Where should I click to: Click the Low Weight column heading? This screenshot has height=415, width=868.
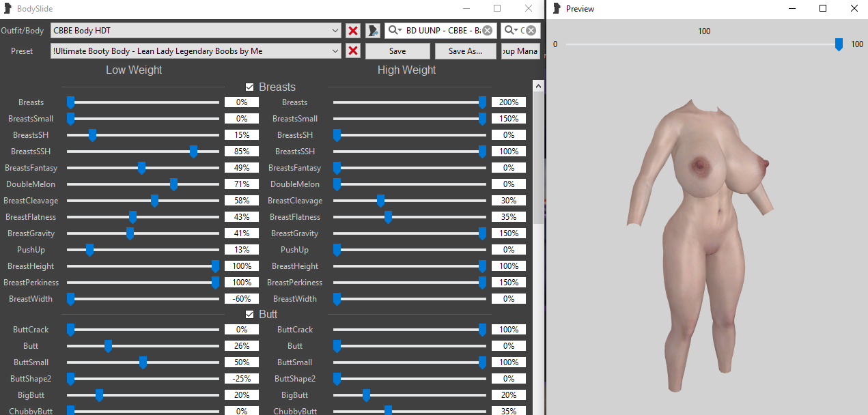[134, 70]
